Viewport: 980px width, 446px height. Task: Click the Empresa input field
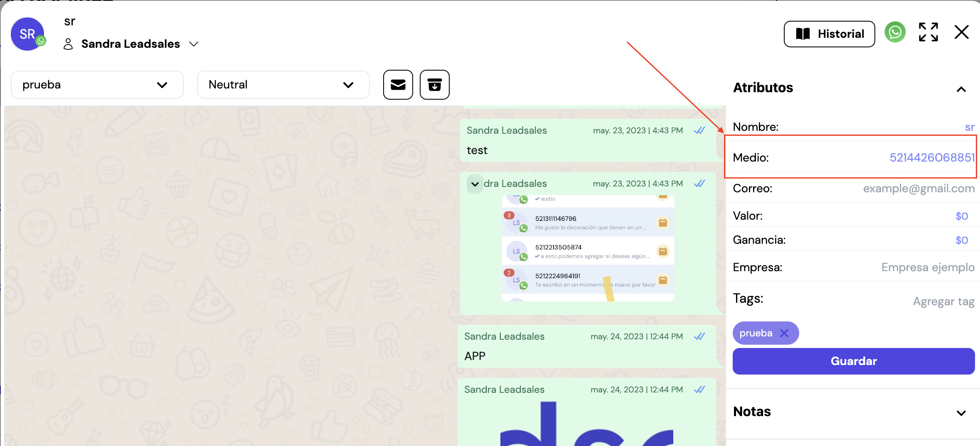point(927,267)
